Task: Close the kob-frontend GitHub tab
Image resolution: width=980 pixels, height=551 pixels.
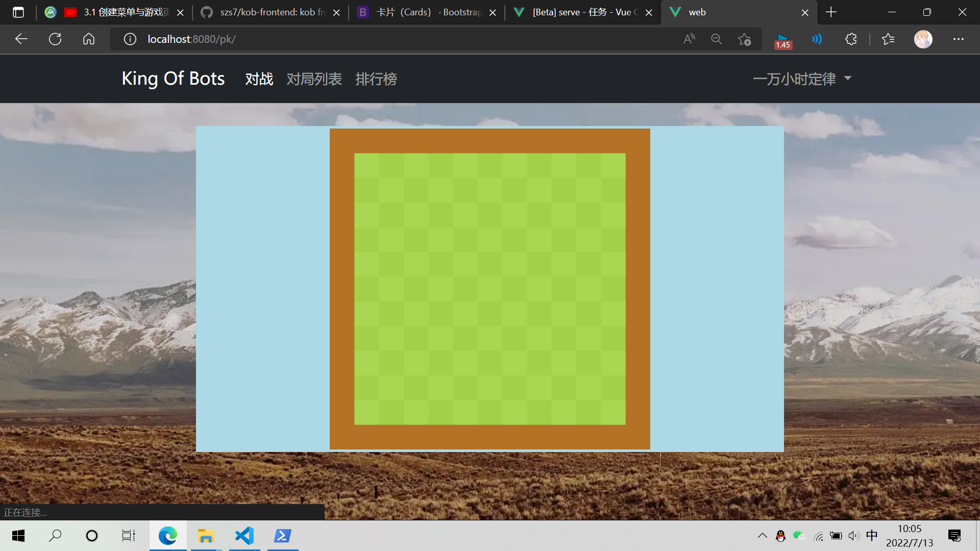Action: click(336, 13)
